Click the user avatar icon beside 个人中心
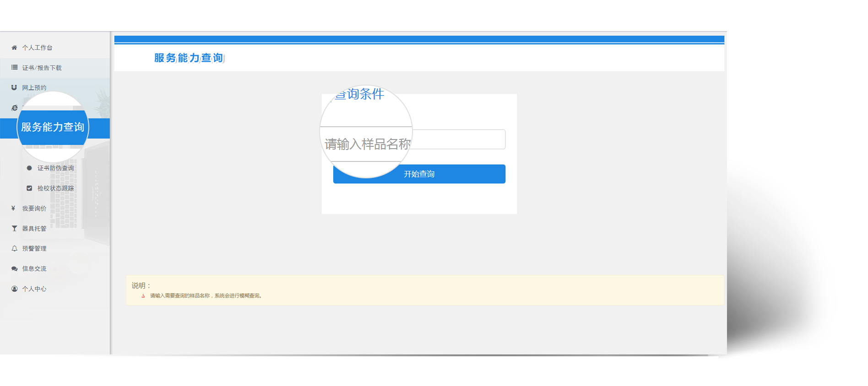Image resolution: width=868 pixels, height=386 pixels. pos(14,289)
